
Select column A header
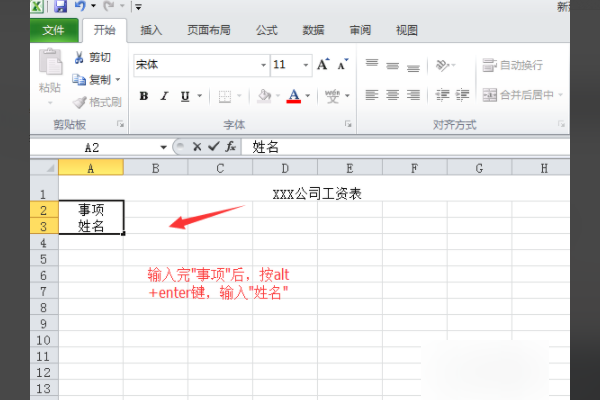91,168
